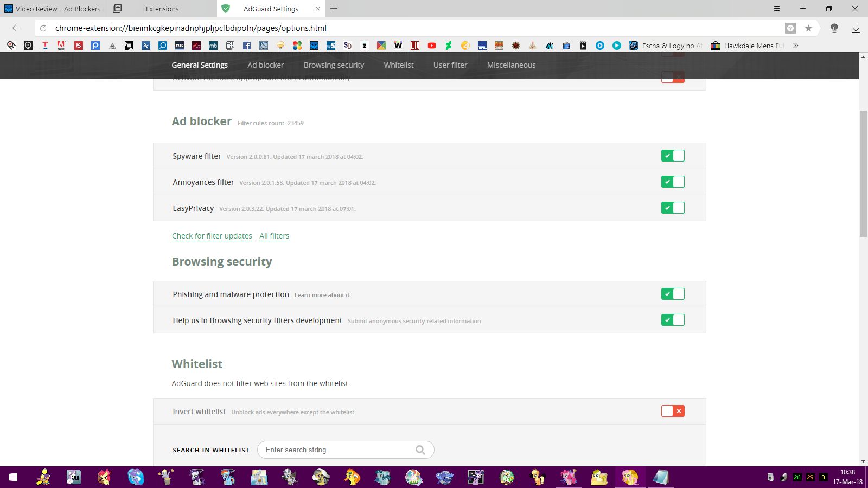Viewport: 868px width, 488px height.
Task: Turn off the EasyPrivacy toggle
Action: click(x=673, y=208)
